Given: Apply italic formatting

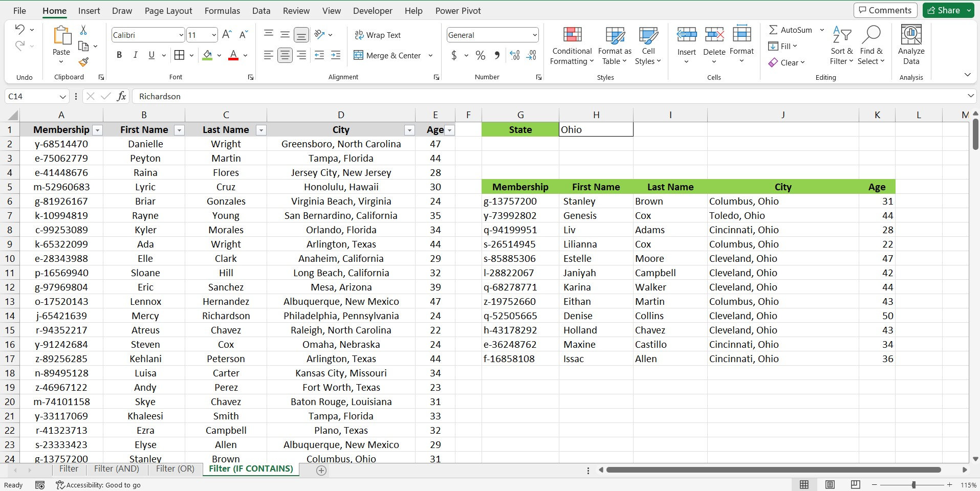Looking at the screenshot, I should pyautogui.click(x=135, y=55).
